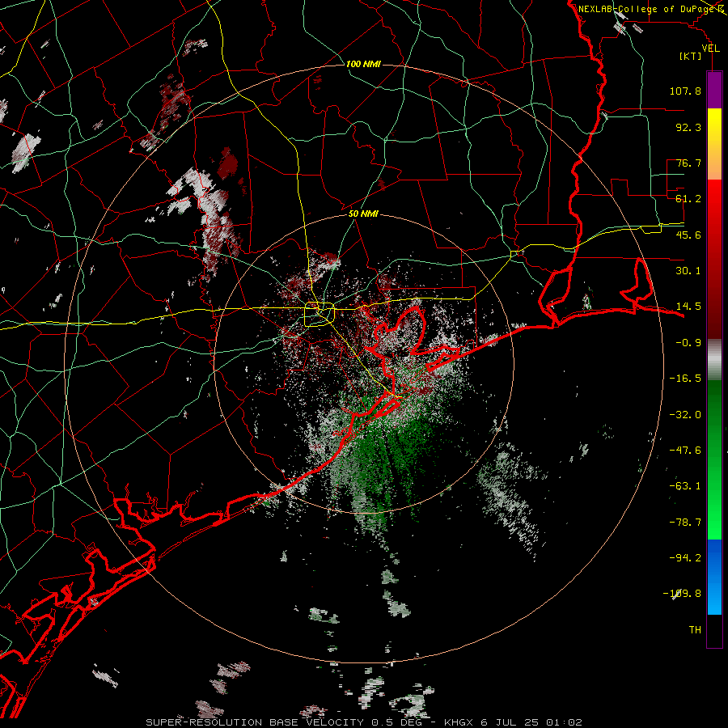This screenshot has height=728, width=728.
Task: Pick the green segment of velocity scale
Action: (714, 459)
